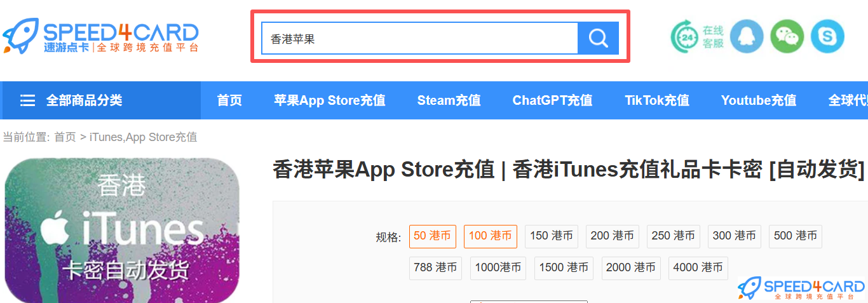Select the 200 港币 option
The height and width of the screenshot is (303, 868).
(613, 236)
